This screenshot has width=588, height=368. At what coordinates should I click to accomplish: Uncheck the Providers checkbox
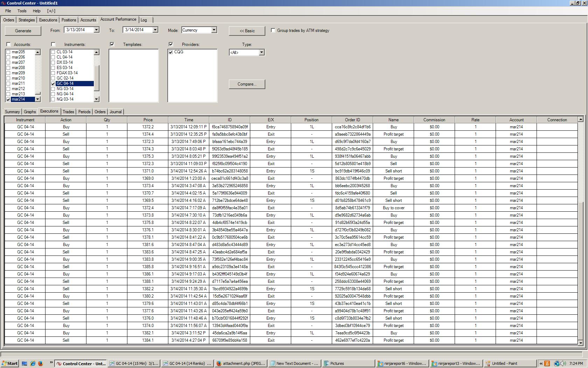[171, 45]
